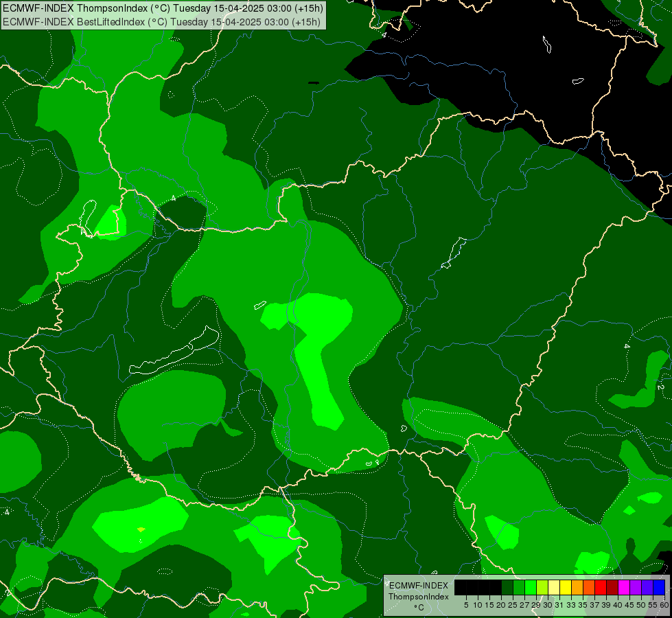Select the dark red 39–40 legend swatch
Viewport: 672px width, 618px height.
[x=612, y=587]
